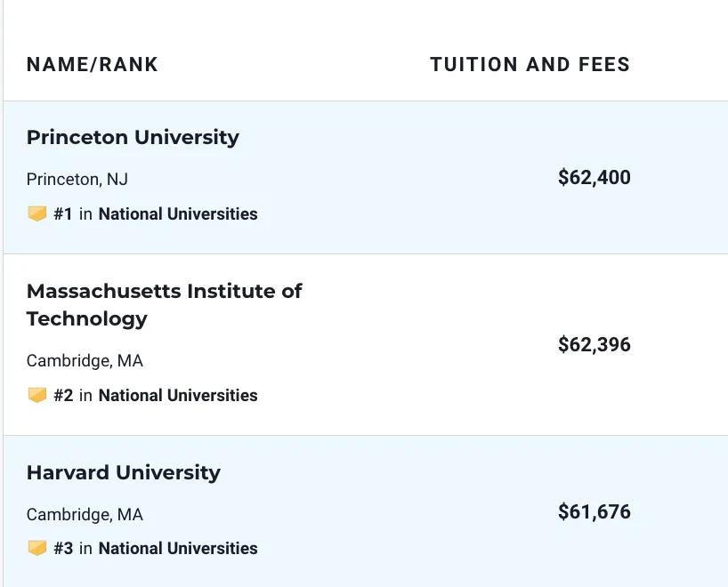Open the Harvard University link
The height and width of the screenshot is (587, 728).
[123, 473]
